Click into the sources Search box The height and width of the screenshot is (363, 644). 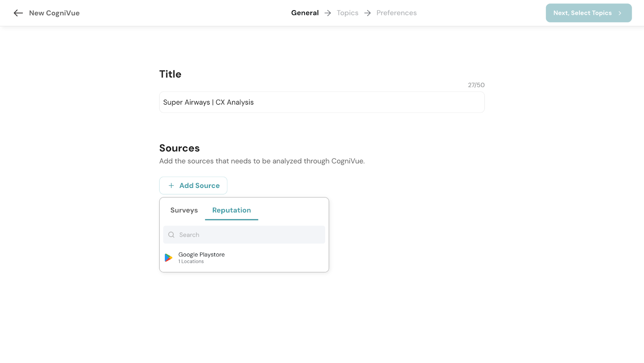pyautogui.click(x=250, y=235)
